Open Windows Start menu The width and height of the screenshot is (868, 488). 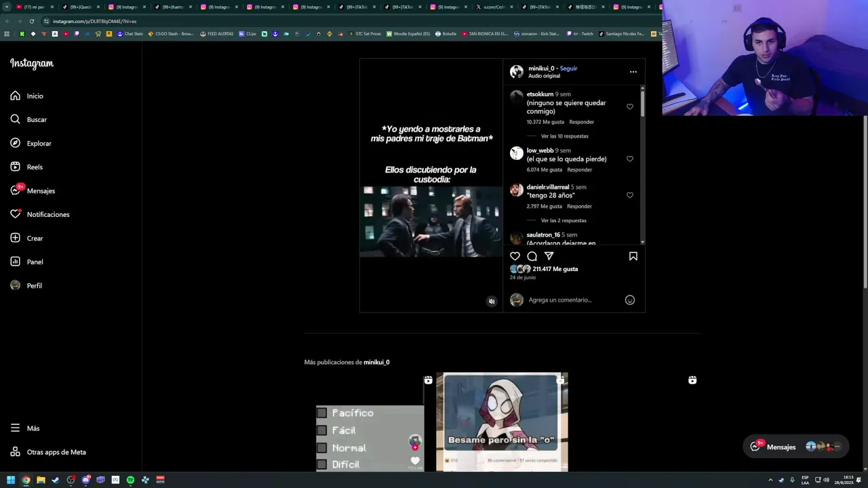coord(11,480)
